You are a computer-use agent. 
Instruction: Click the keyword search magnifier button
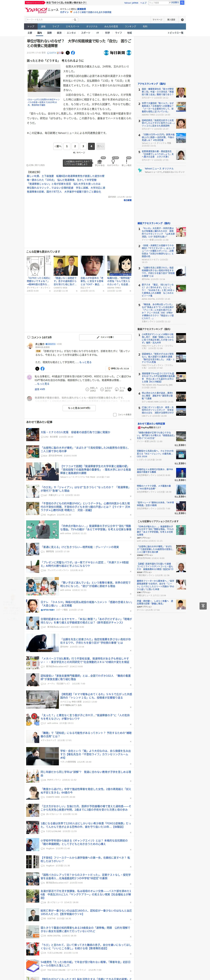point(75,20)
